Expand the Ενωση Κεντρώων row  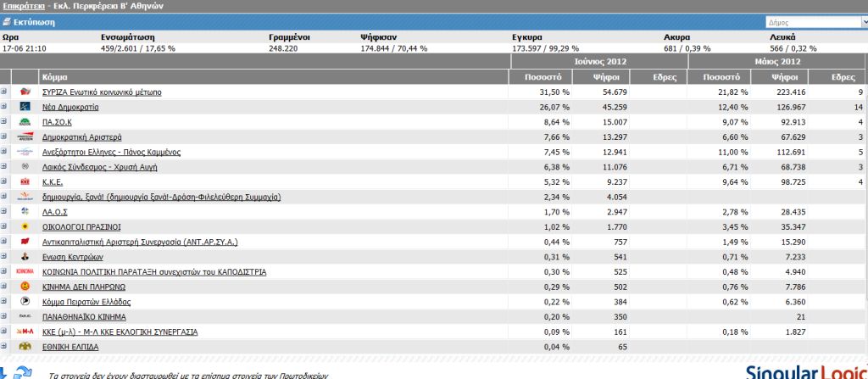click(4, 256)
